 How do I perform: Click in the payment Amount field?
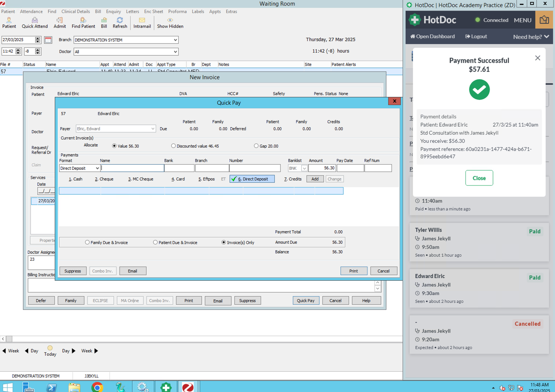click(x=322, y=168)
